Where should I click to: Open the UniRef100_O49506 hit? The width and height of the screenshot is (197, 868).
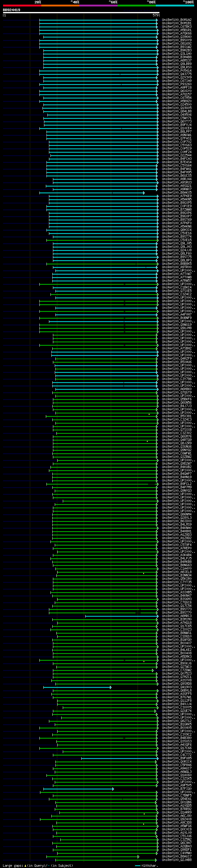[x=177, y=115]
